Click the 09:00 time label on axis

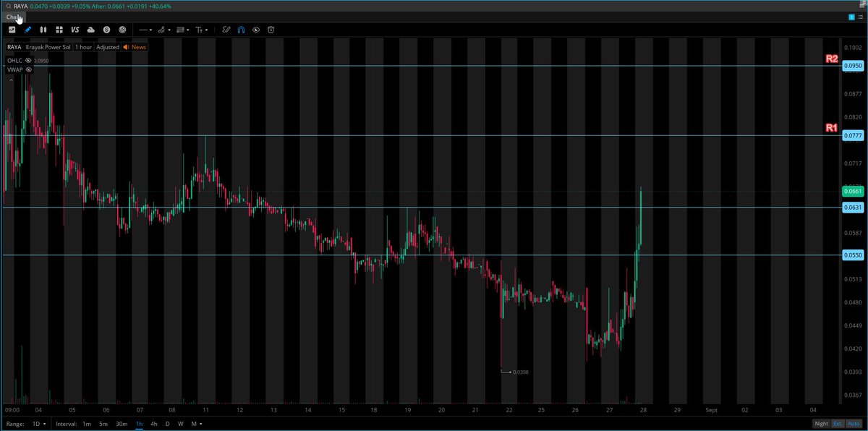pos(12,409)
